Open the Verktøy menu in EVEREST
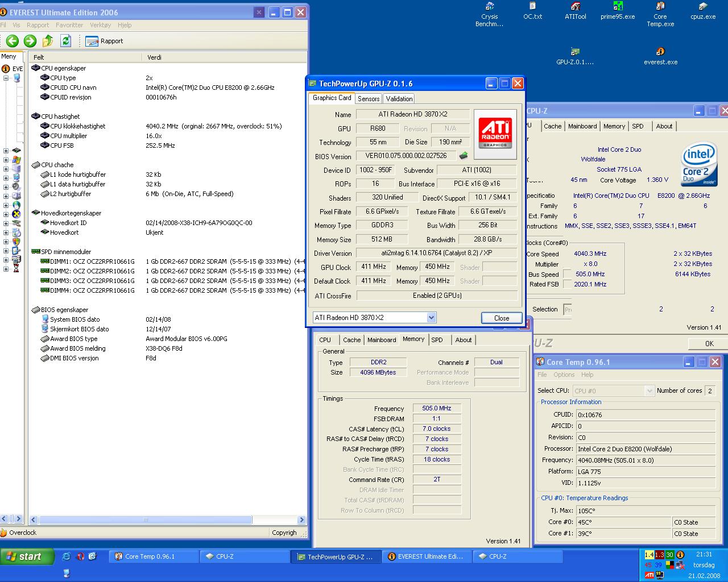Screen dimensions: 728x582 [x=100, y=25]
